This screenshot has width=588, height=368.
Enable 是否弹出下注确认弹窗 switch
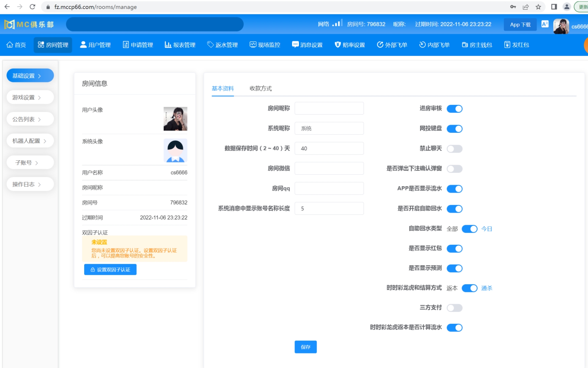coord(454,169)
